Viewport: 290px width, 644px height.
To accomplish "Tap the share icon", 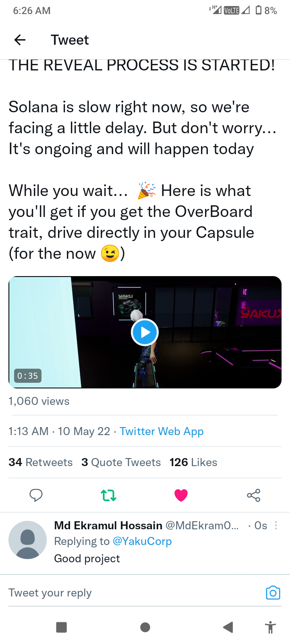I will click(253, 495).
